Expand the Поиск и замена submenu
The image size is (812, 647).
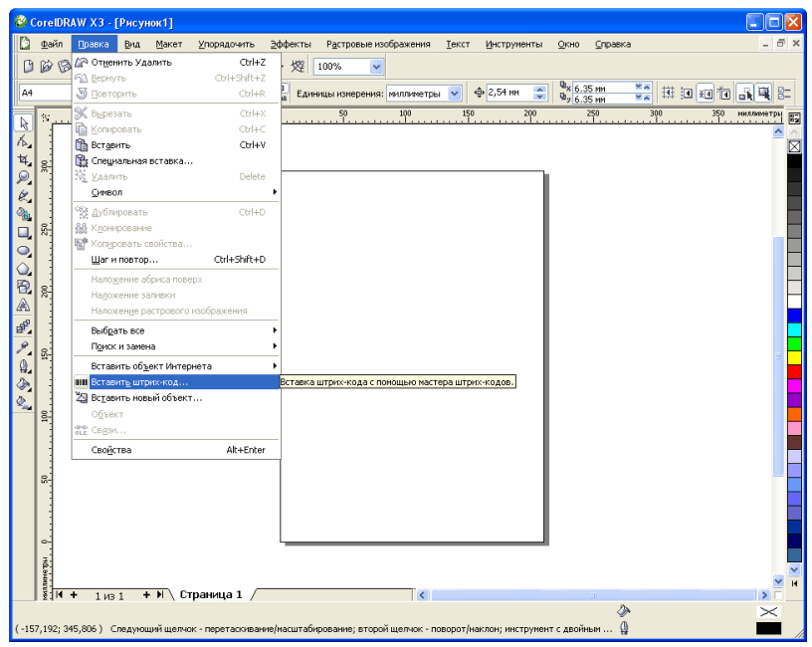(x=176, y=346)
